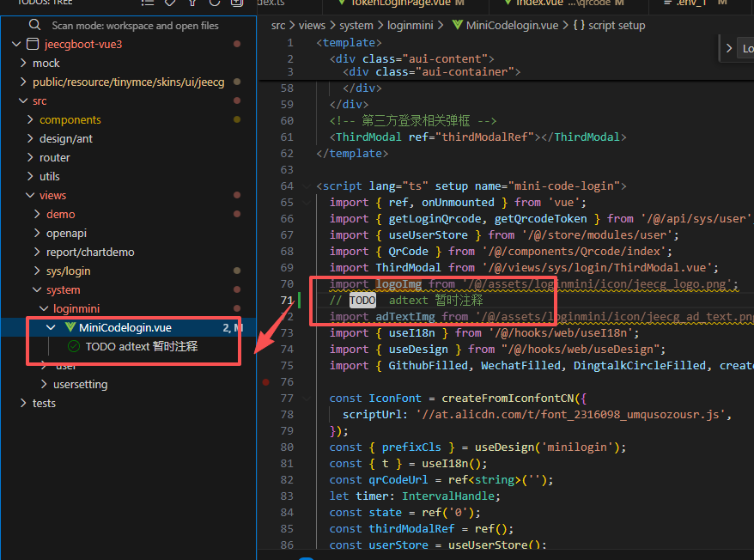The image size is (754, 560).
Task: Select the utils folder
Action: pos(50,177)
